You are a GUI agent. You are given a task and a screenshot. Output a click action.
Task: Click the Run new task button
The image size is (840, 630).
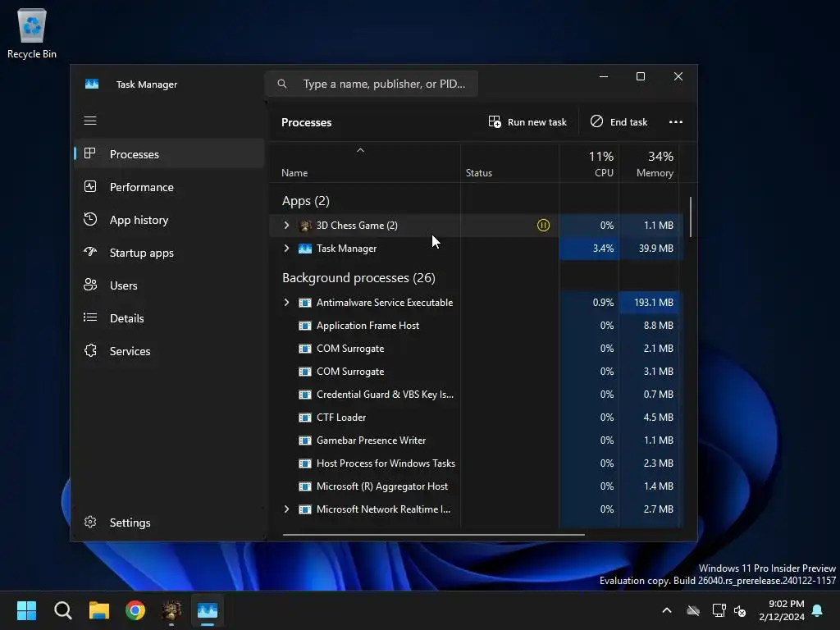(x=527, y=121)
